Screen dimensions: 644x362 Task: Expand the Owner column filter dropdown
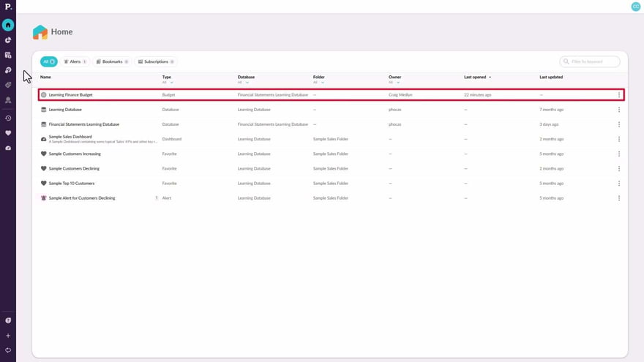(x=393, y=83)
